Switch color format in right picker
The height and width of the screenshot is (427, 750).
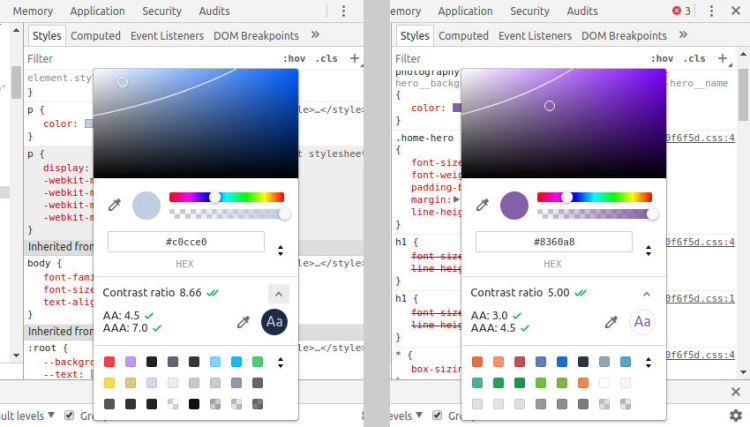click(649, 250)
